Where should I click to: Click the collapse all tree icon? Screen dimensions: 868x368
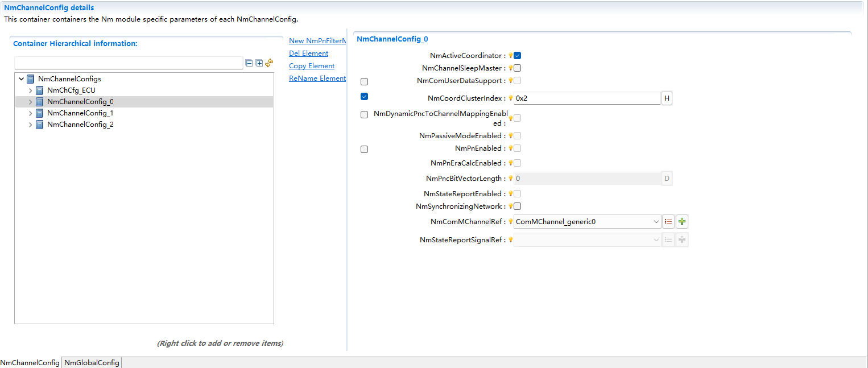coord(249,63)
